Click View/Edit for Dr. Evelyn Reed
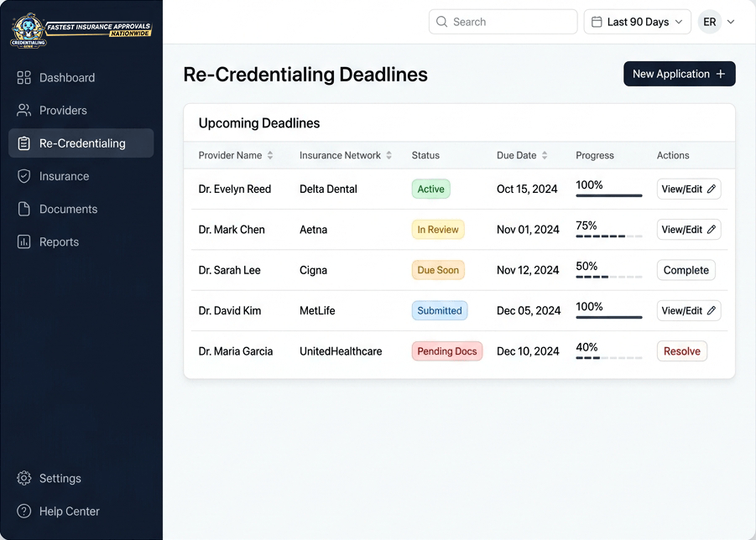The image size is (756, 540). (689, 189)
